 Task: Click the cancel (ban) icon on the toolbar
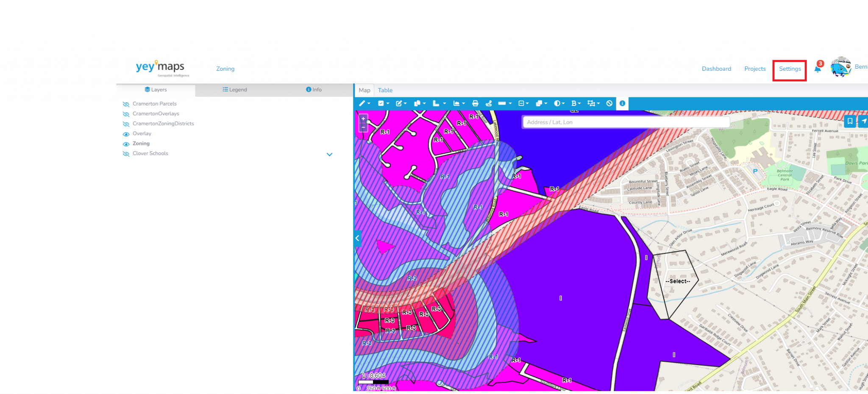coord(609,103)
